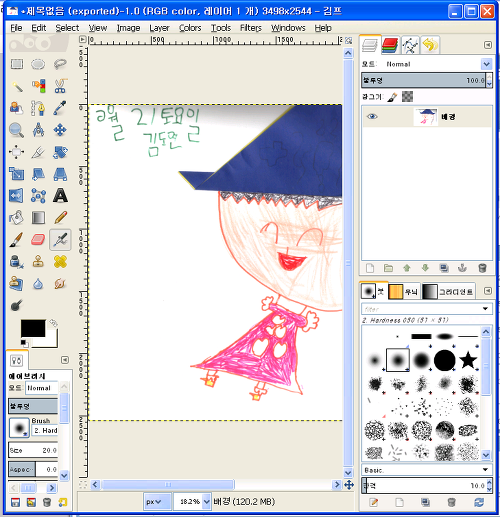This screenshot has width=500, height=517.
Task: Reset colors to default black and white
Action: [24, 343]
